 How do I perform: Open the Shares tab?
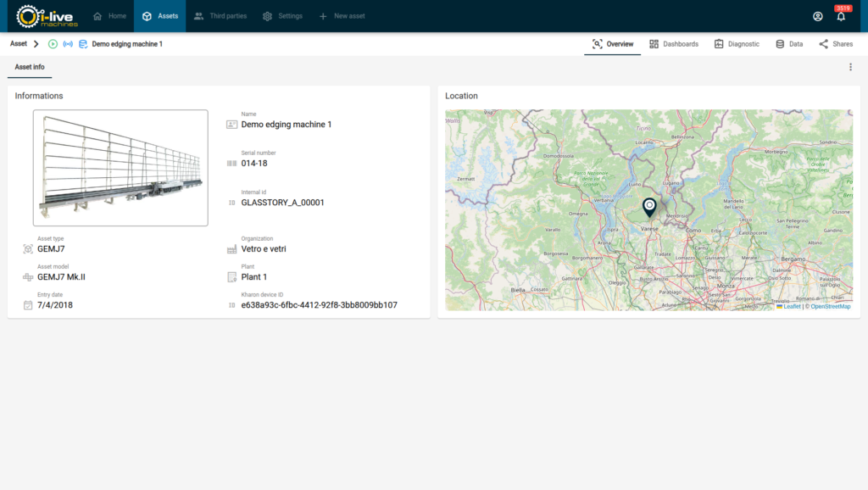click(836, 44)
